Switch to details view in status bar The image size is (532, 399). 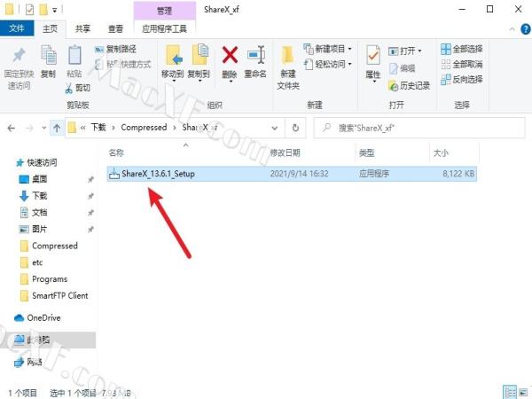click(x=509, y=392)
